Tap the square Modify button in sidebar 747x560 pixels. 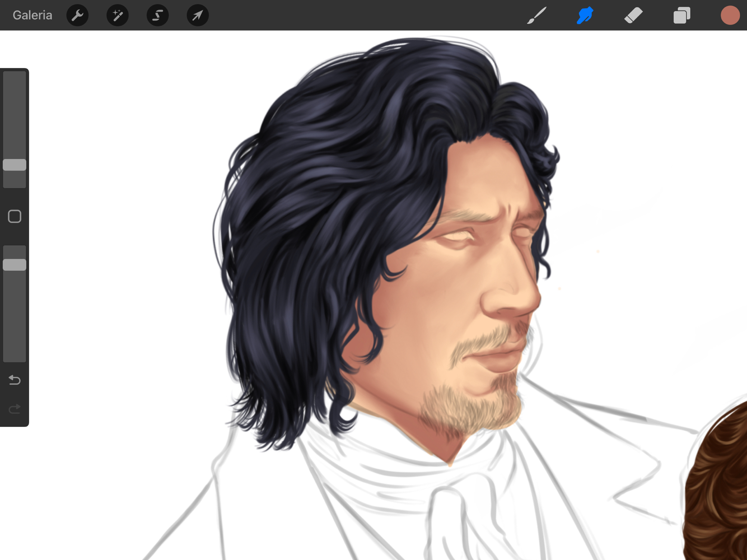[15, 216]
